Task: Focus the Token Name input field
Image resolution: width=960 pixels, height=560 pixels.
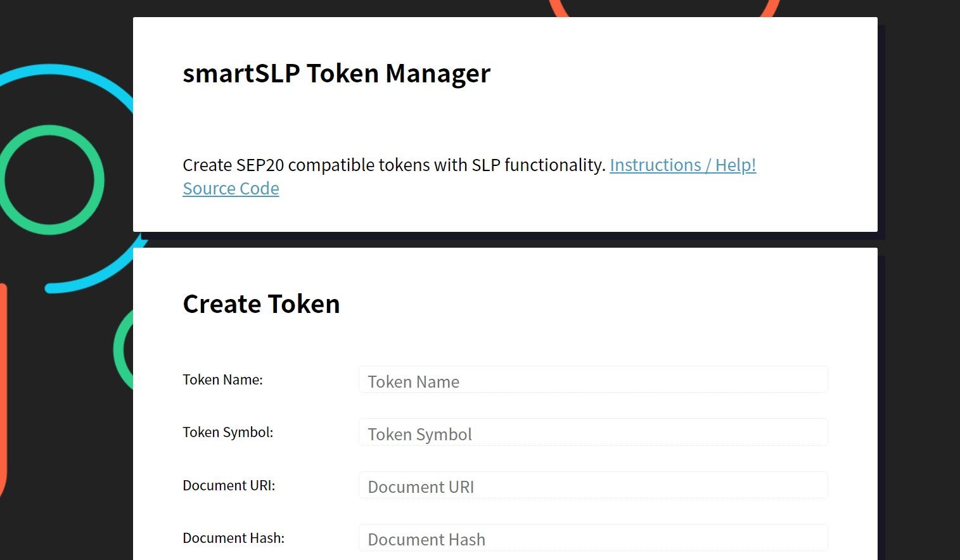Action: (593, 379)
